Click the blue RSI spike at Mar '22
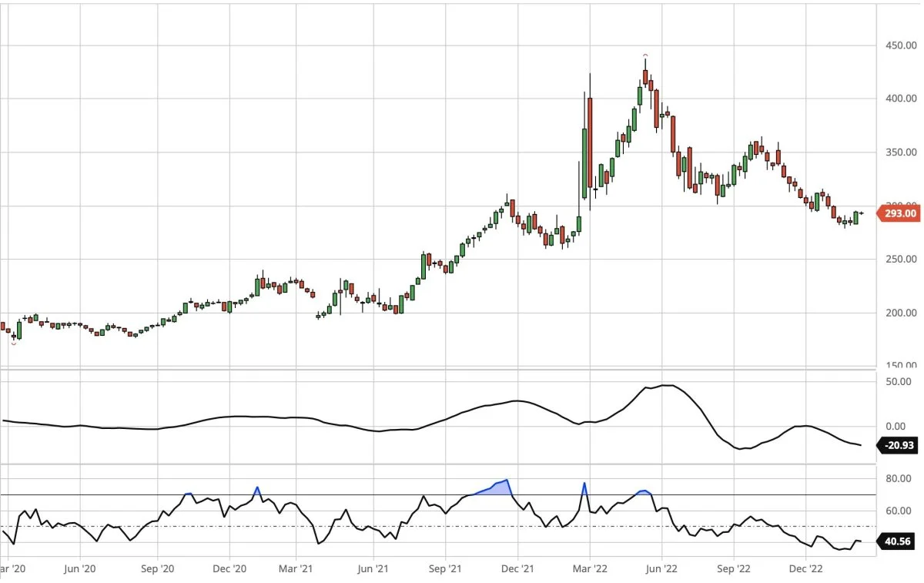Image resolution: width=924 pixels, height=583 pixels. [584, 488]
